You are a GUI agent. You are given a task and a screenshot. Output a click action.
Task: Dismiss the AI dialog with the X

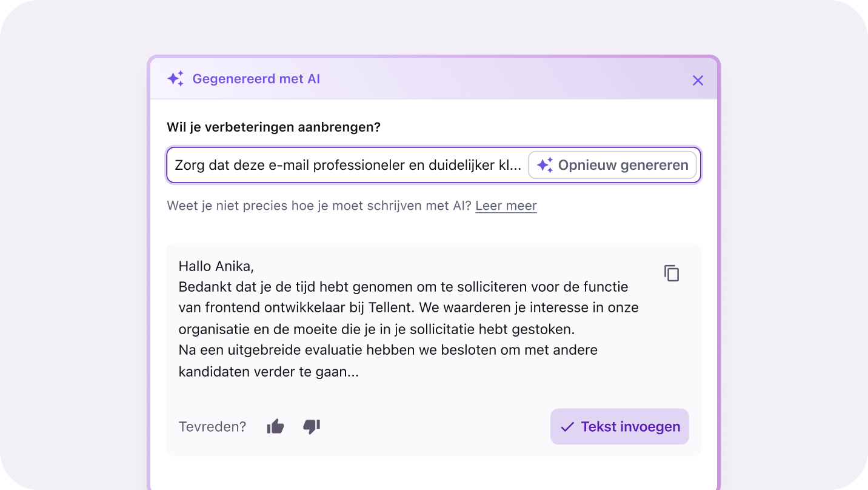(x=698, y=80)
